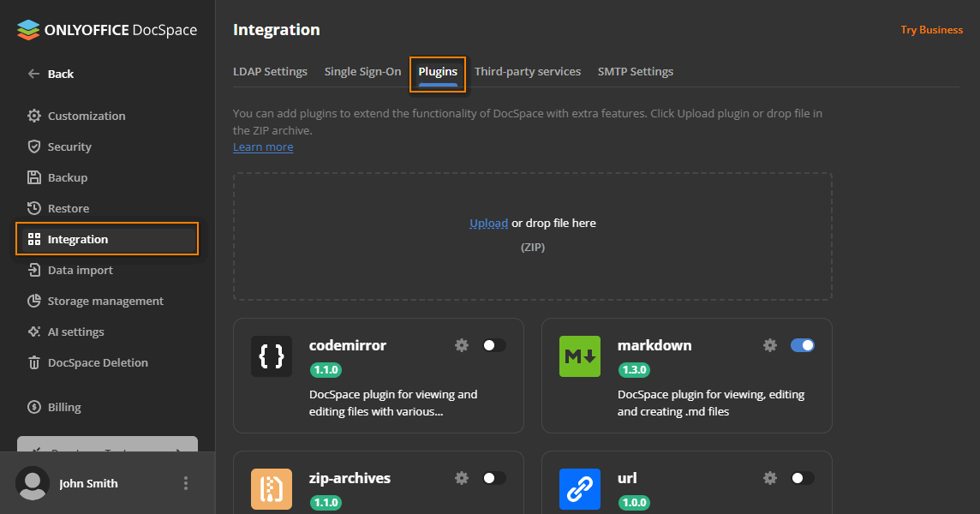Screen dimensions: 980x514
Task: Click the Data import icon
Action: [x=34, y=270]
